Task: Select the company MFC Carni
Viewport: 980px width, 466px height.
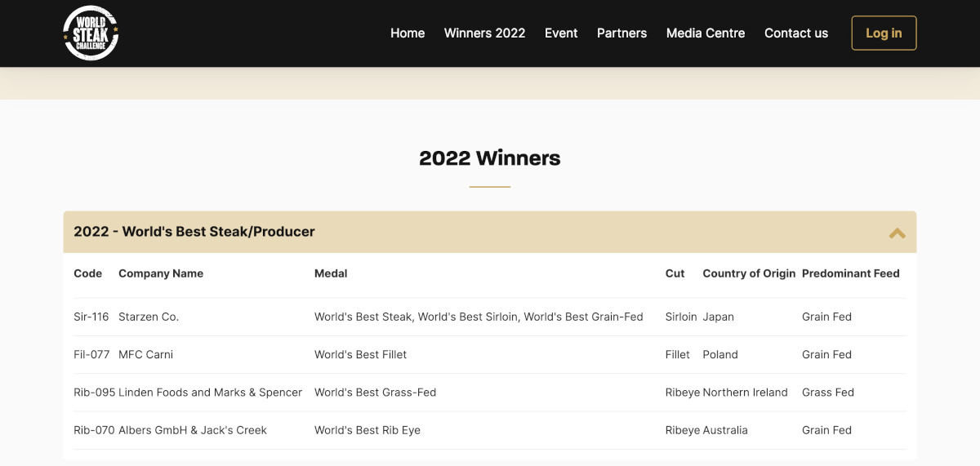Action: pos(145,354)
